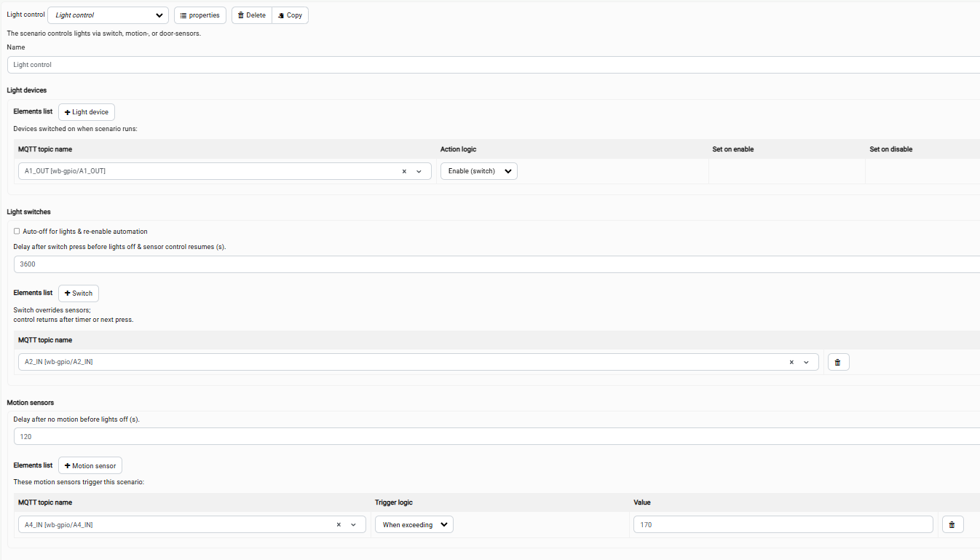
Task: Open the When exceeding trigger logic dropdown
Action: [x=414, y=524]
